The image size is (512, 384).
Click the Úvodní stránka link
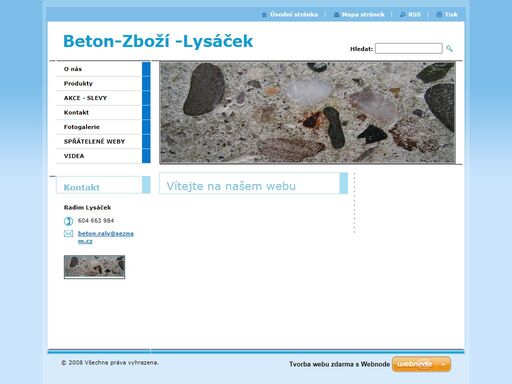294,15
